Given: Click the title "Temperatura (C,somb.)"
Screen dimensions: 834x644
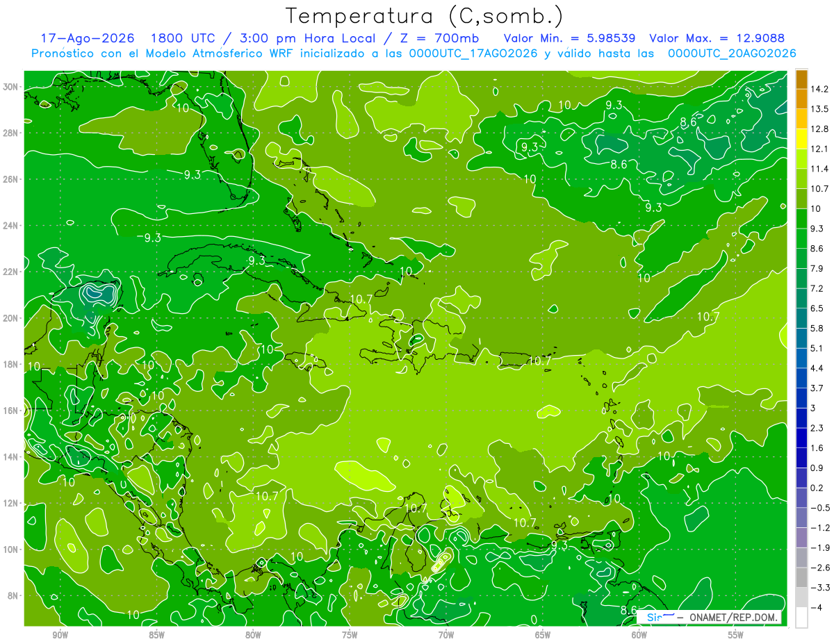Looking at the screenshot, I should pos(424,16).
